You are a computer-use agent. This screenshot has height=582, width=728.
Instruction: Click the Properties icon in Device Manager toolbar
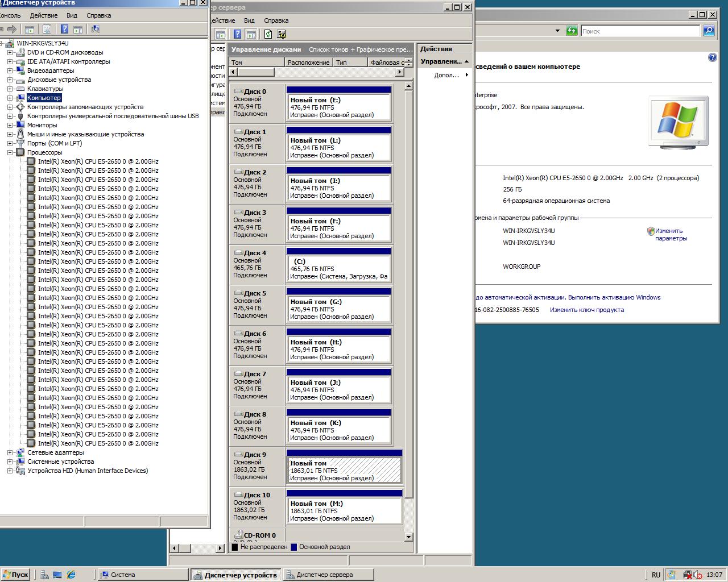[47, 29]
